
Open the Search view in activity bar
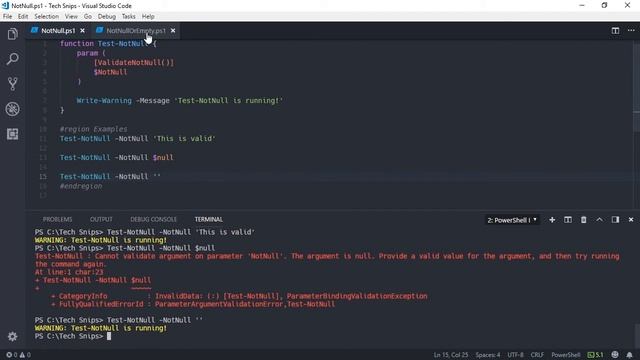[x=13, y=59]
